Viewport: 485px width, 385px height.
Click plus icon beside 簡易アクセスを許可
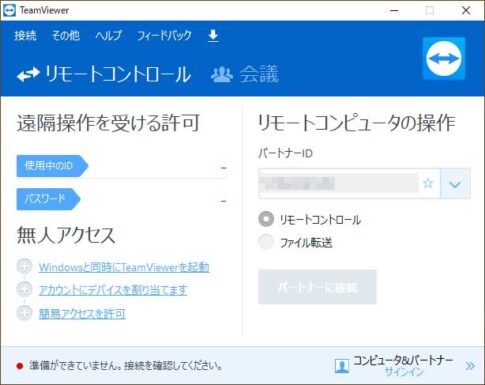(25, 313)
